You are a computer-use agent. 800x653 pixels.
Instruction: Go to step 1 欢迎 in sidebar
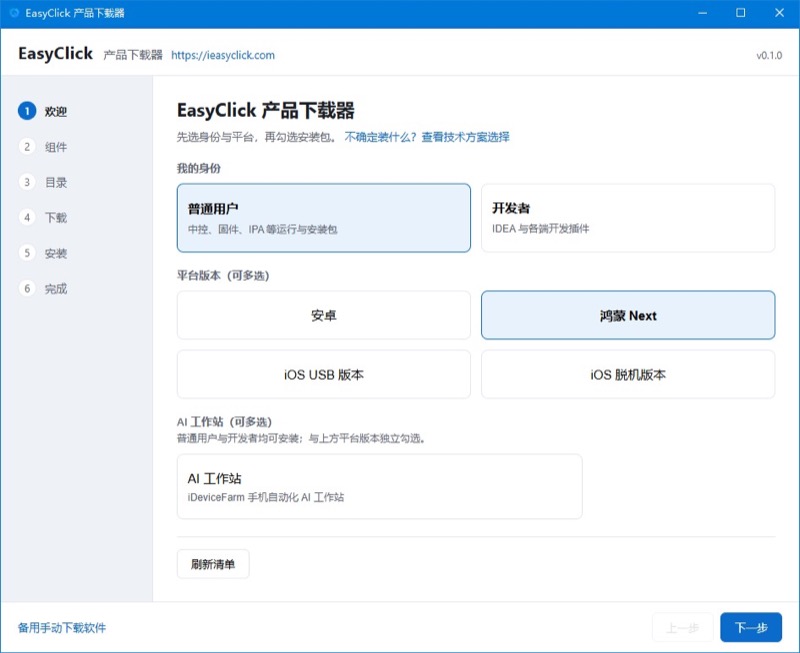click(x=43, y=111)
